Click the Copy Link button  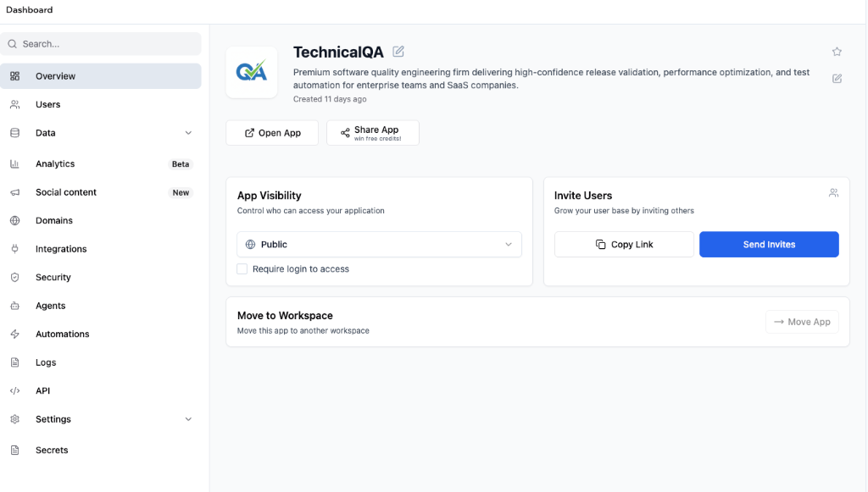coord(624,245)
